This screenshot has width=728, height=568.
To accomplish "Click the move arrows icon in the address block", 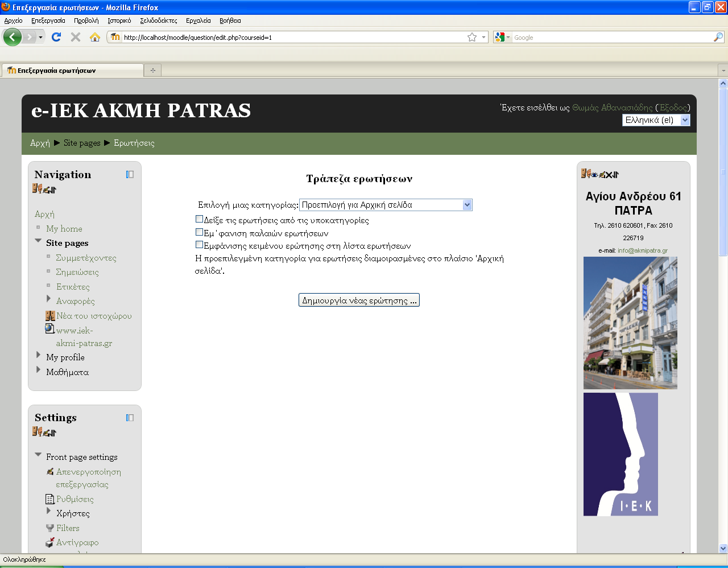I will point(615,175).
